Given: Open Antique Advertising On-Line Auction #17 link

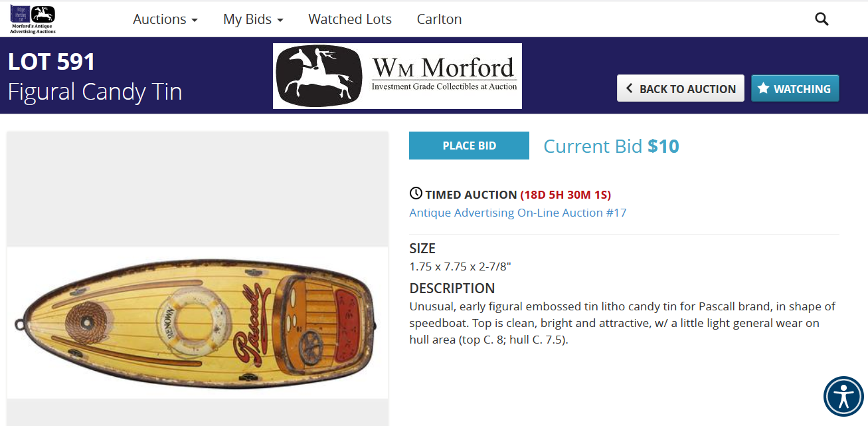Looking at the screenshot, I should pyautogui.click(x=518, y=213).
